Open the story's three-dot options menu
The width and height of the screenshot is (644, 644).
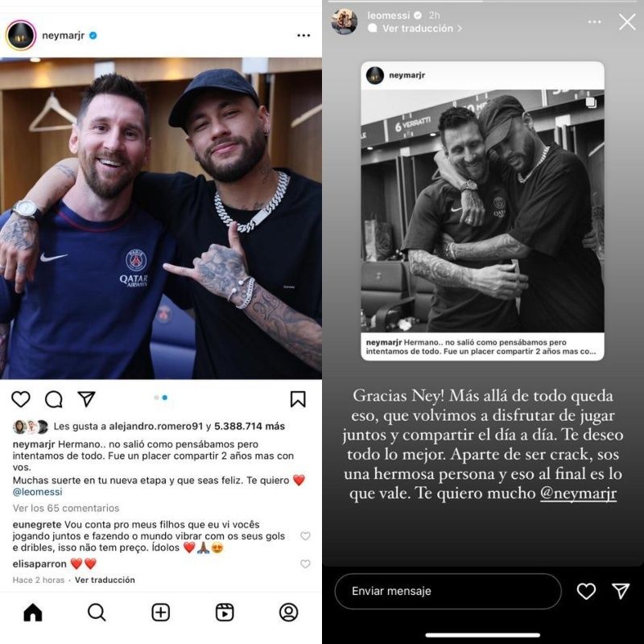pyautogui.click(x=594, y=22)
